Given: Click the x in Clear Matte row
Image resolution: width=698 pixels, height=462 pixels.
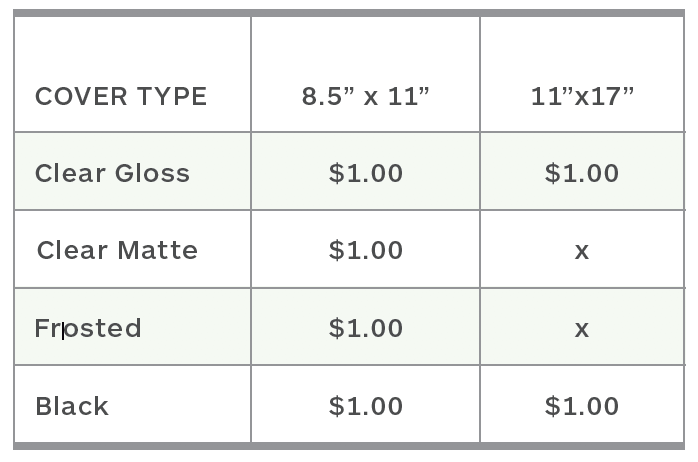Looking at the screenshot, I should coord(582,251).
